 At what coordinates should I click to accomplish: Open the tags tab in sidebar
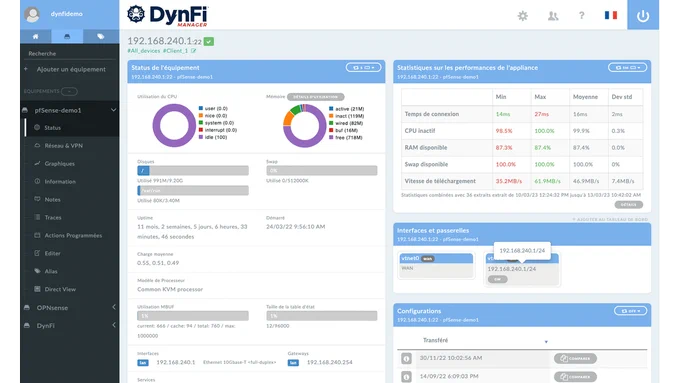pos(101,36)
